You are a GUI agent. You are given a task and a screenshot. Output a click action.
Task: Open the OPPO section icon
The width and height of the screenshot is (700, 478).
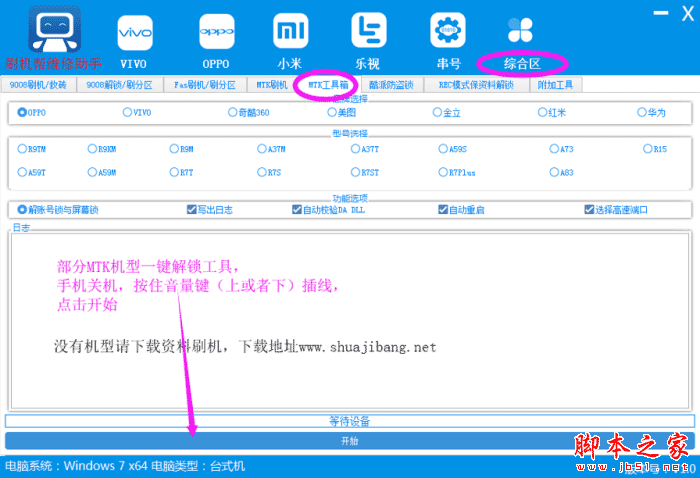click(217, 31)
